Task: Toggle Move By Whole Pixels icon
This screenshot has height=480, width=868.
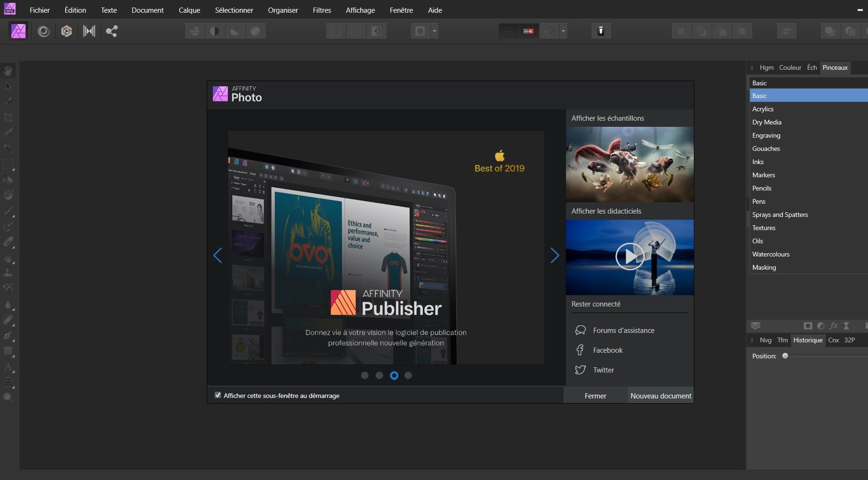Action: coord(528,31)
